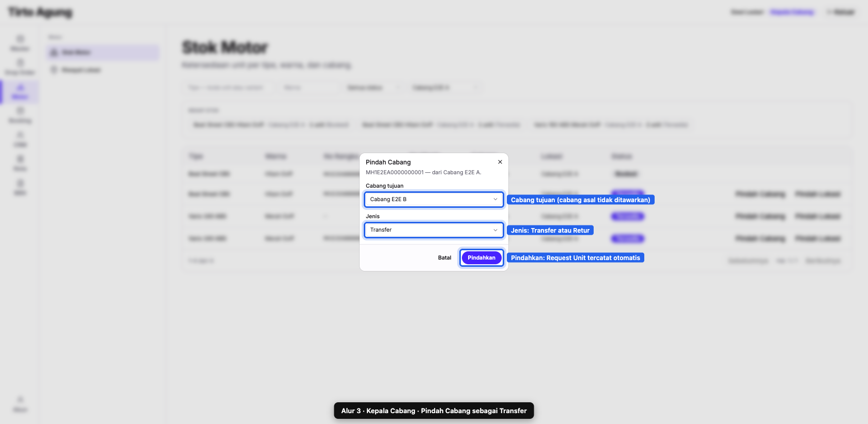Click the Pindah Cabang dialog title
This screenshot has width=868, height=424.
(388, 162)
